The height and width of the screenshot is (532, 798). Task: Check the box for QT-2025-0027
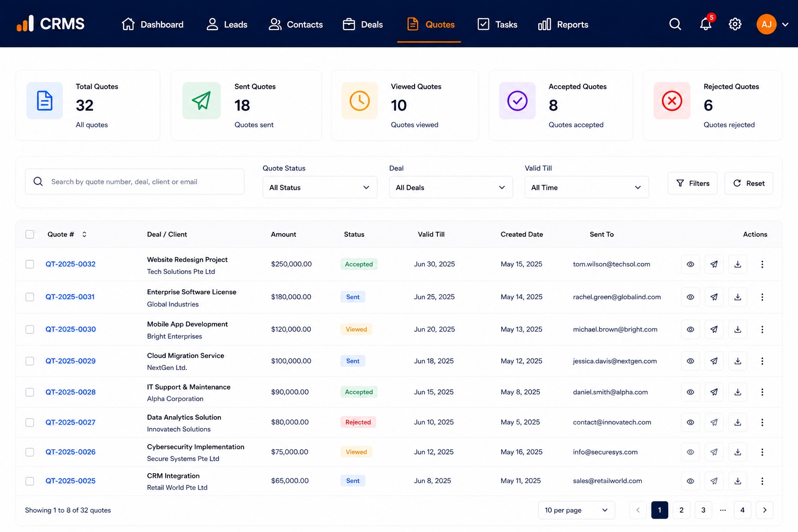(x=30, y=422)
